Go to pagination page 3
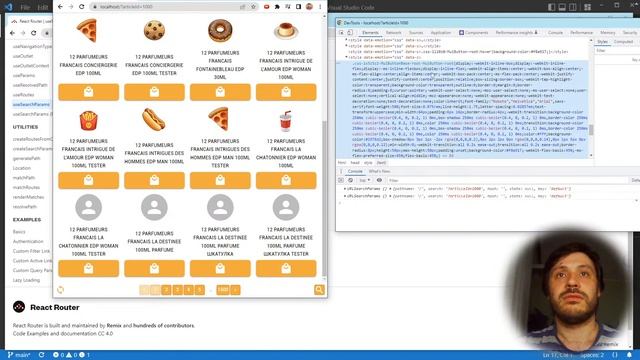This screenshot has width=640, height=360. (177, 290)
